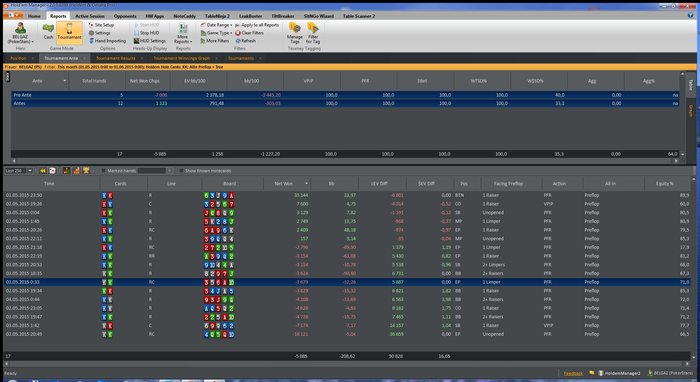Select Tournament game mode

[x=69, y=32]
